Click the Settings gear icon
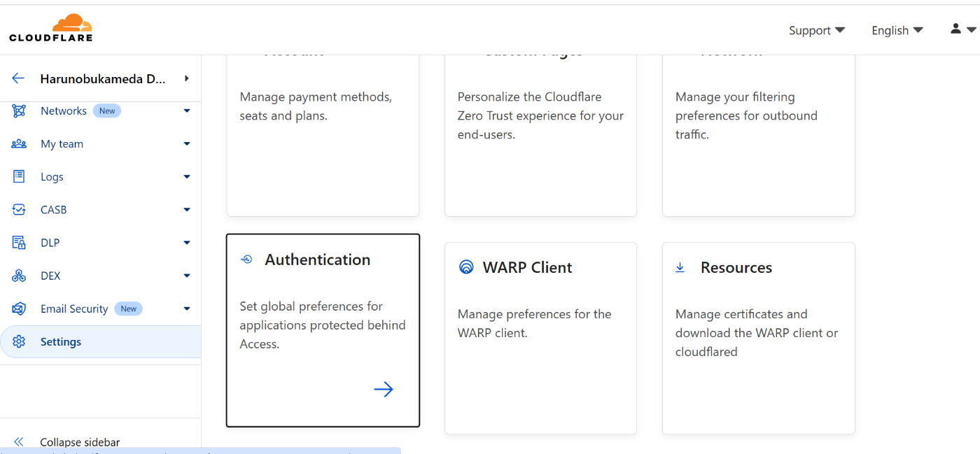 (x=19, y=341)
